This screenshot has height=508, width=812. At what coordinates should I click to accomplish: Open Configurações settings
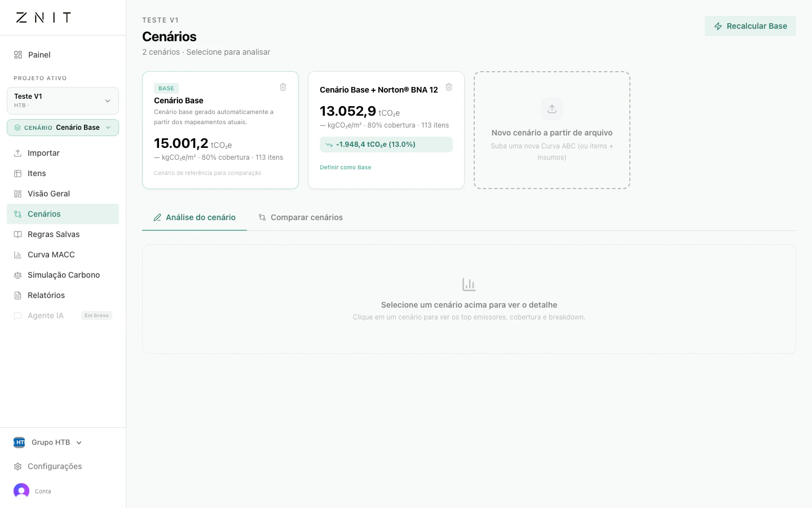tap(63, 466)
